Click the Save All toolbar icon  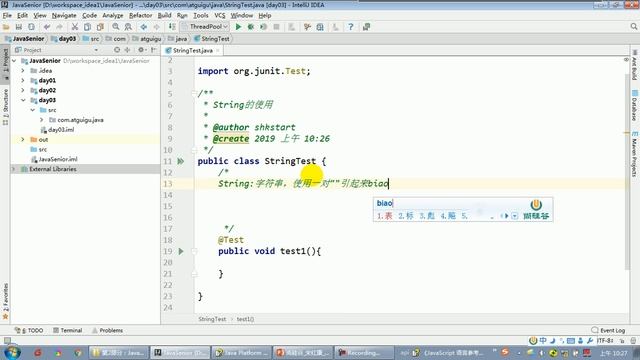(x=19, y=27)
